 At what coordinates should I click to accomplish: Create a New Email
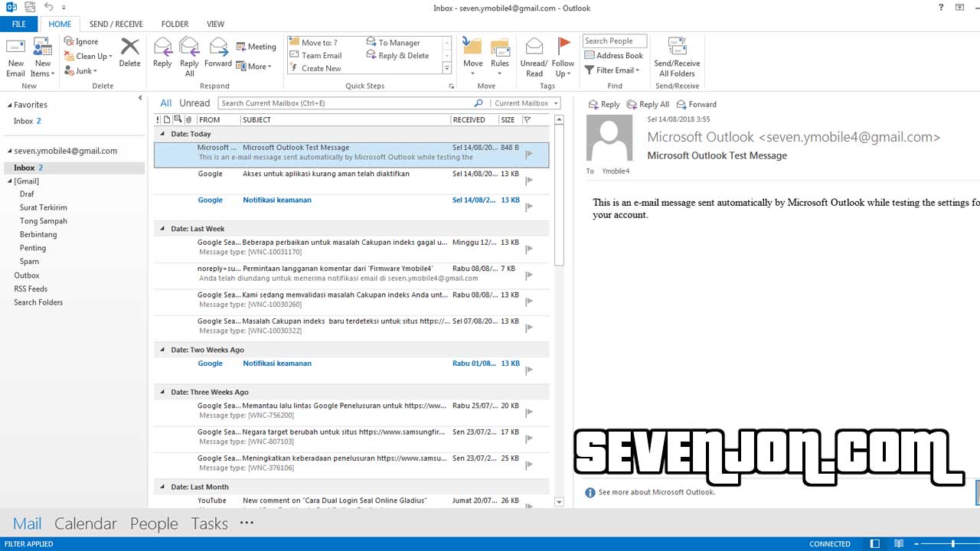(15, 57)
